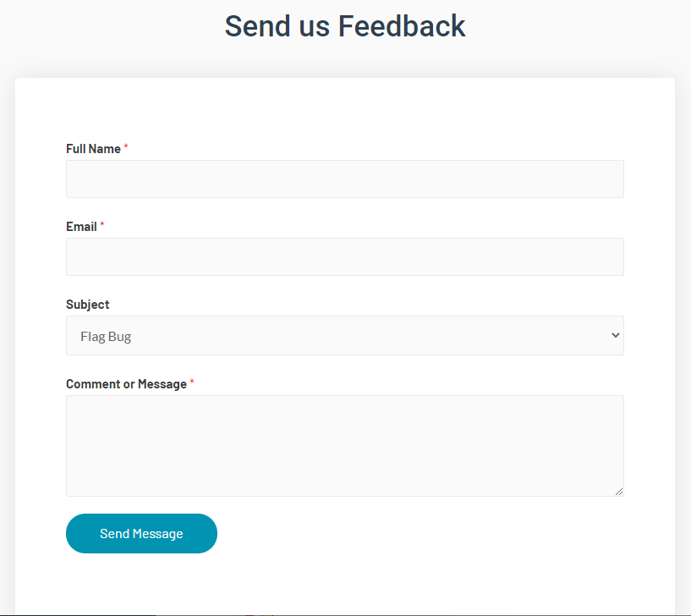Click the Send us Feedback heading
This screenshot has width=691, height=616.
[x=344, y=26]
